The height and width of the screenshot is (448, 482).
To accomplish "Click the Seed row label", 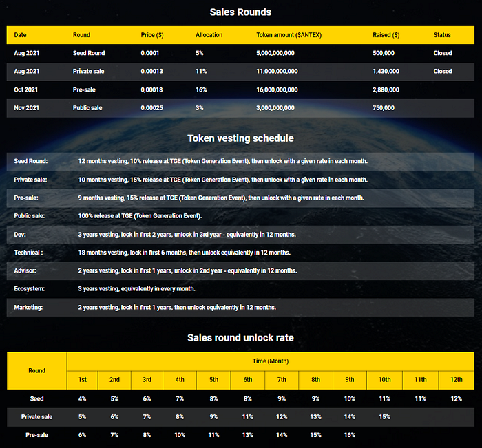I will (37, 399).
